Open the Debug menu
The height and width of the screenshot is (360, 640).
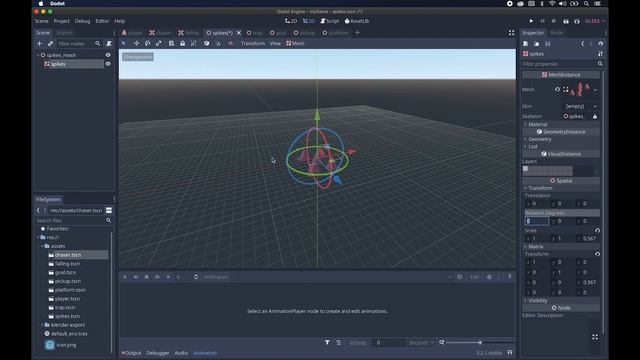click(82, 21)
